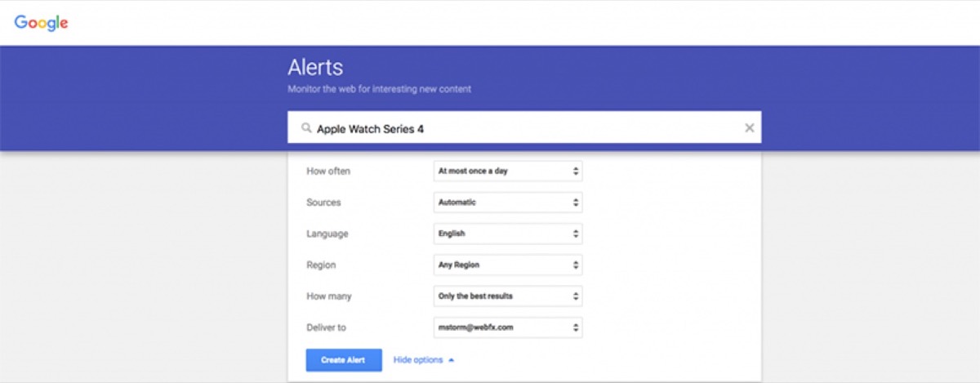980x383 pixels.
Task: Click the Hide options link
Action: point(417,360)
